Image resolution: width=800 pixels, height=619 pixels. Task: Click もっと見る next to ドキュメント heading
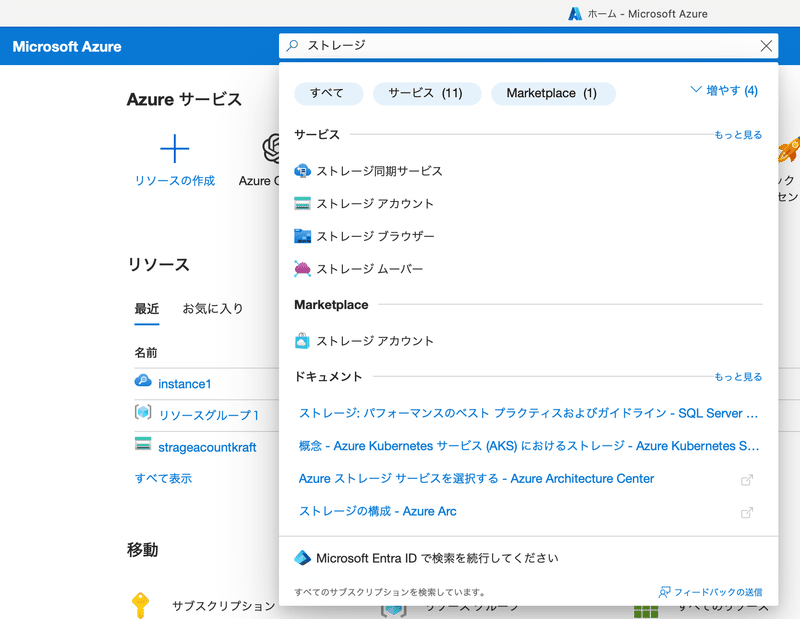pos(738,377)
